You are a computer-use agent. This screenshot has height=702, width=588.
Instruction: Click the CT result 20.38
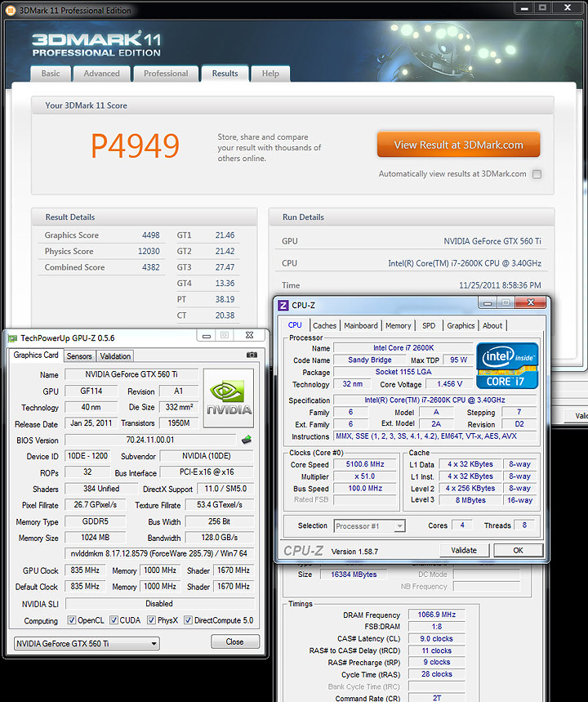click(225, 315)
